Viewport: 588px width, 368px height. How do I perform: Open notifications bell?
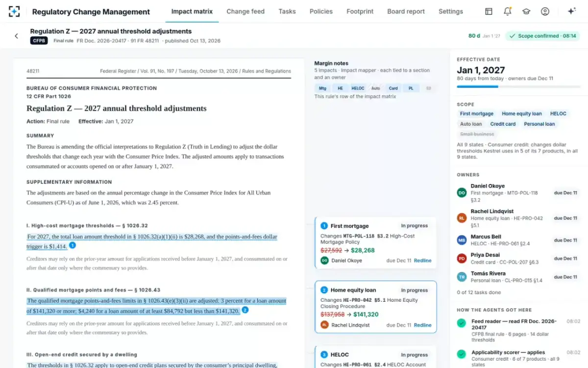click(508, 11)
